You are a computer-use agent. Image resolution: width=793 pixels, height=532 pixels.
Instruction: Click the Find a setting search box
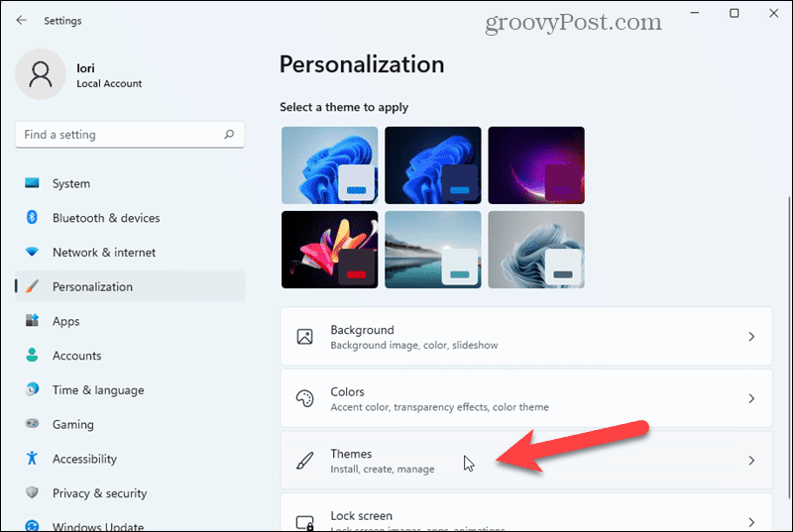click(x=130, y=135)
